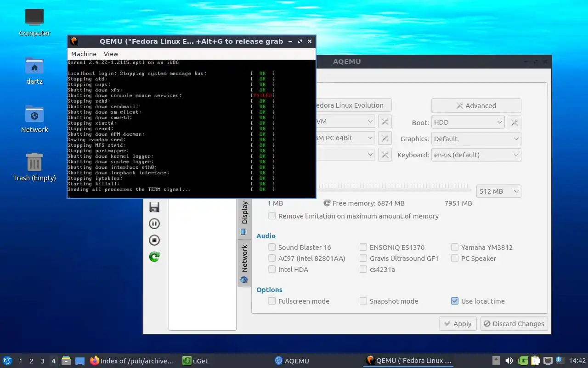The width and height of the screenshot is (588, 368).
Task: Enable cs4231a audio checkbox
Action: pos(363,269)
